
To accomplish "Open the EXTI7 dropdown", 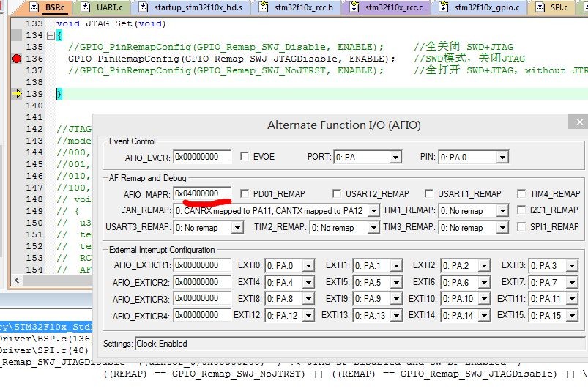I will (553, 282).
